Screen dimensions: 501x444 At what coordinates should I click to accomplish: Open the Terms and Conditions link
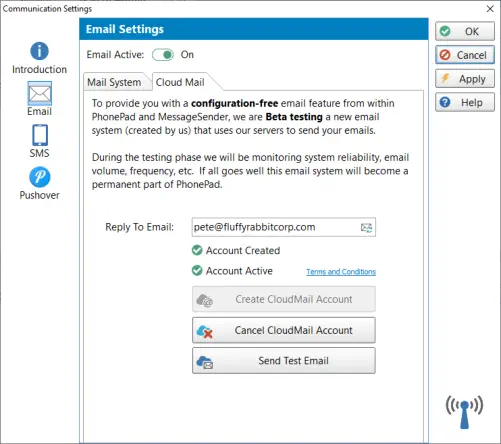click(341, 272)
